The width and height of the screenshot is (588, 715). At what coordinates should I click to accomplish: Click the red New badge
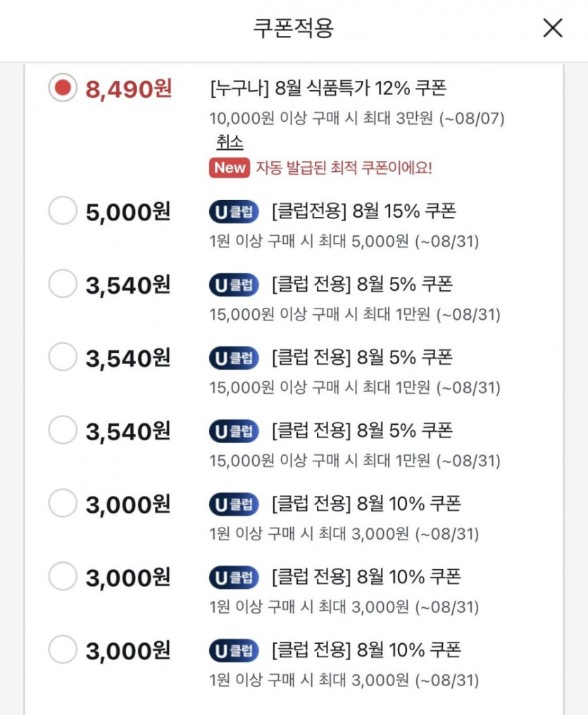pyautogui.click(x=230, y=168)
